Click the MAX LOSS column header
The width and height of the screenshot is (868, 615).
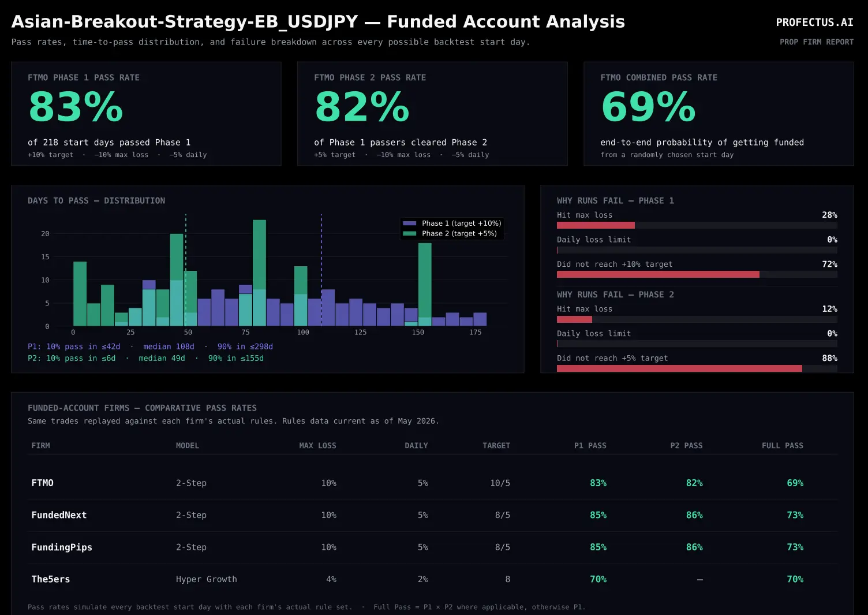317,446
